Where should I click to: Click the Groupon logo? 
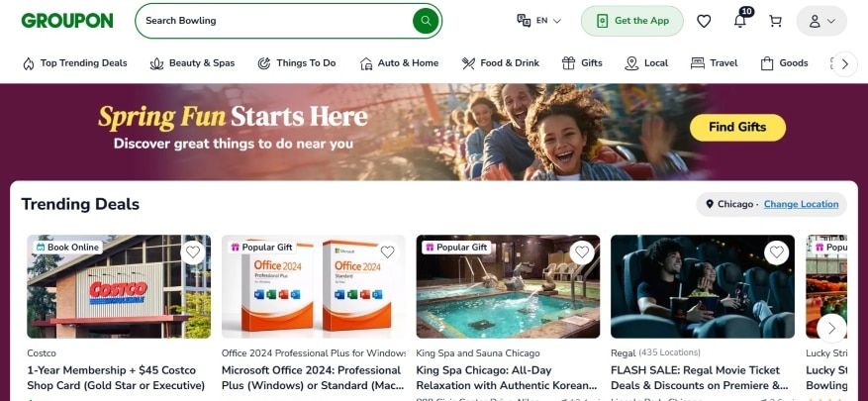pos(67,21)
